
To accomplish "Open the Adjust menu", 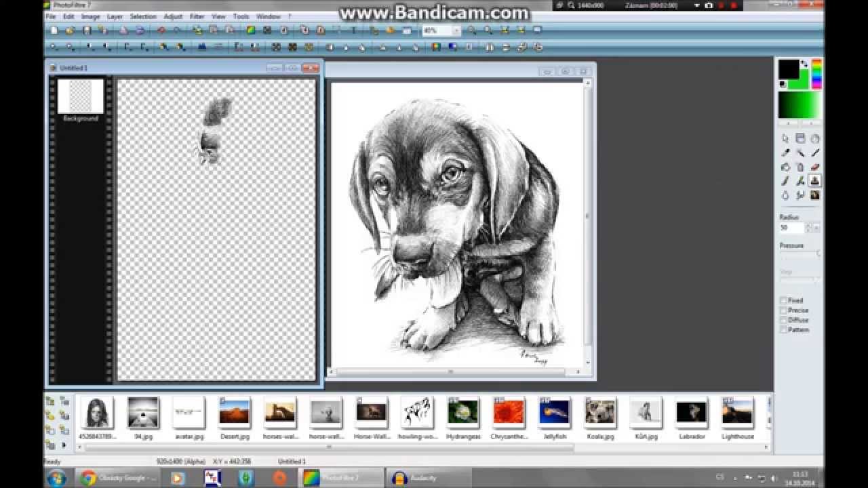I will coord(173,16).
